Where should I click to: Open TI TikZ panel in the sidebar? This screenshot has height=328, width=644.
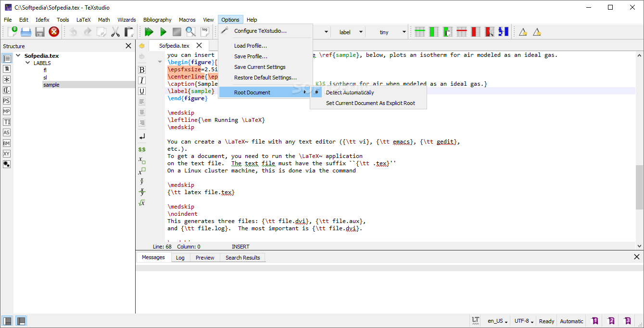point(7,122)
